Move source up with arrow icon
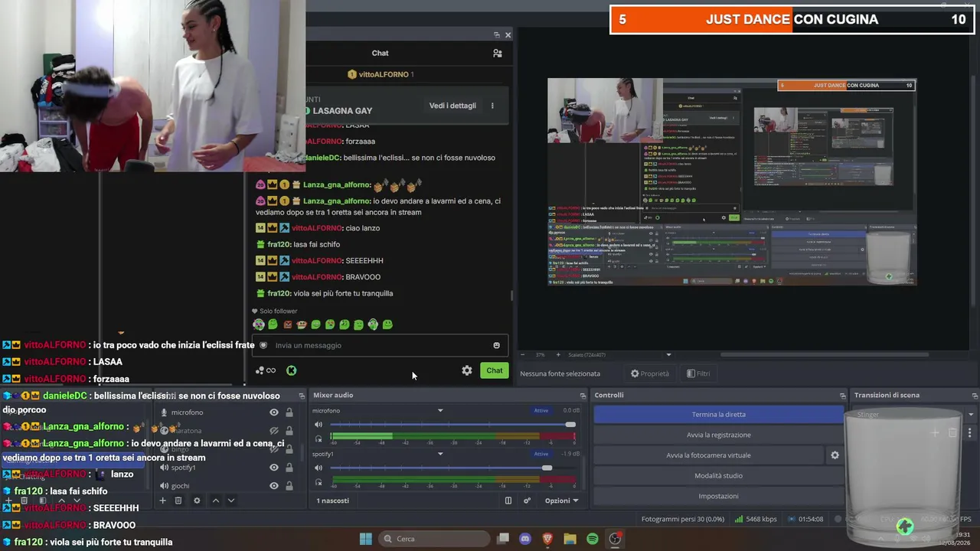 (215, 500)
